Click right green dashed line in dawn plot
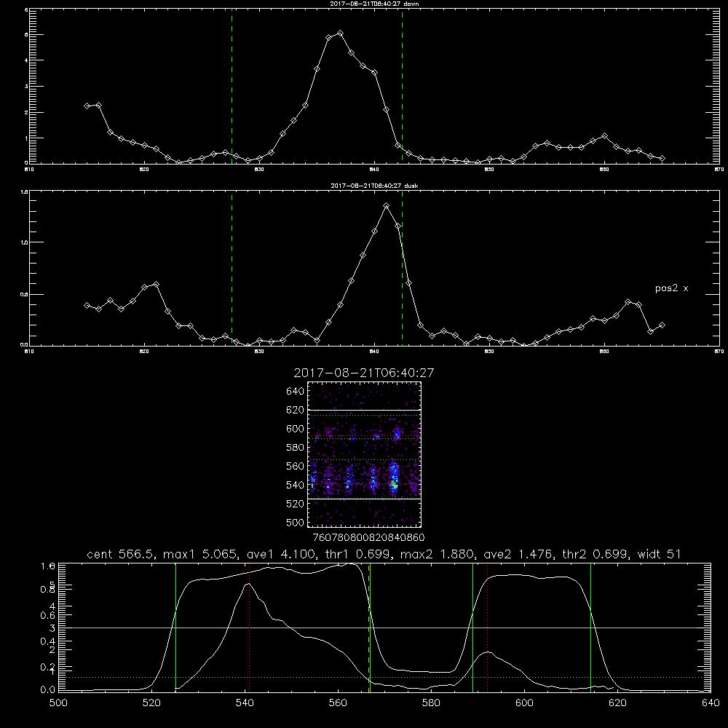 tap(402, 86)
